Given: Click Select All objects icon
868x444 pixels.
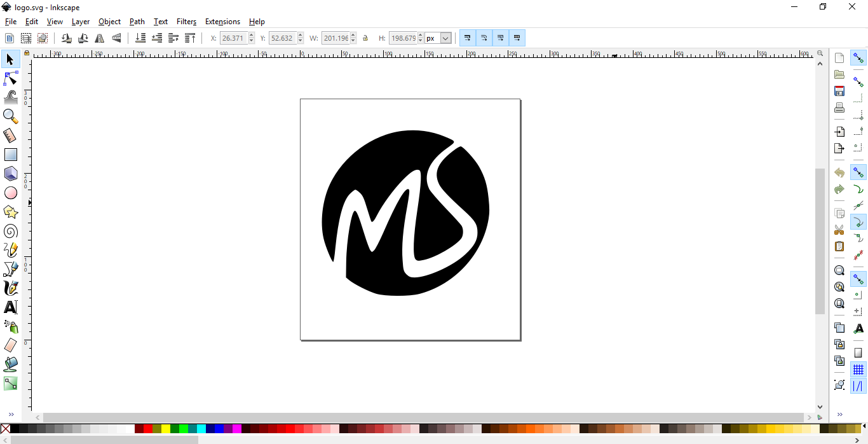Looking at the screenshot, I should pos(10,38).
